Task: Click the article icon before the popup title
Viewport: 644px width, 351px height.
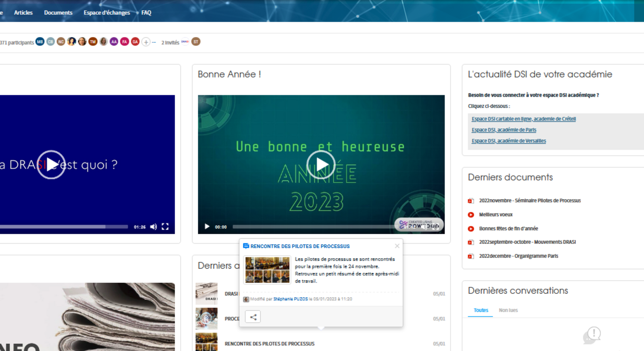Action: (x=246, y=246)
